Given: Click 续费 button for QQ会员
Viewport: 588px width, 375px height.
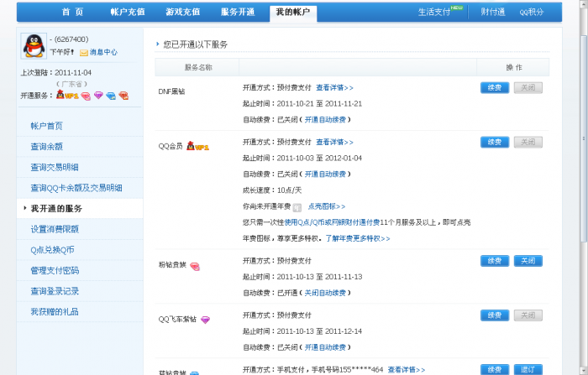Looking at the screenshot, I should [495, 142].
